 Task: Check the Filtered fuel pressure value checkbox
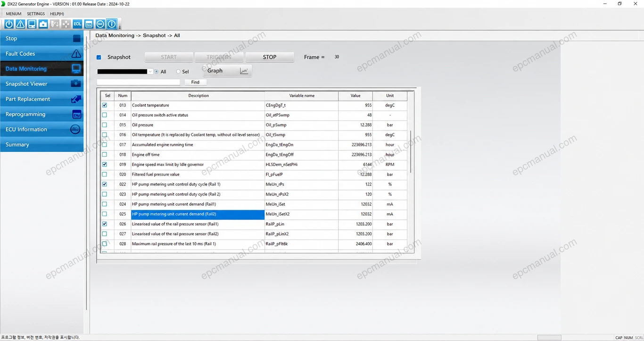(105, 175)
